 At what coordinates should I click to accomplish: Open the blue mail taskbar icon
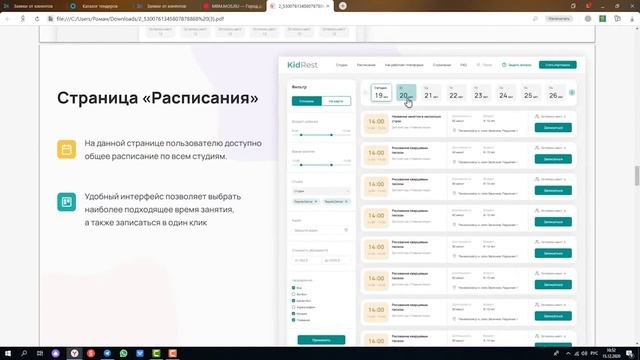(140, 353)
